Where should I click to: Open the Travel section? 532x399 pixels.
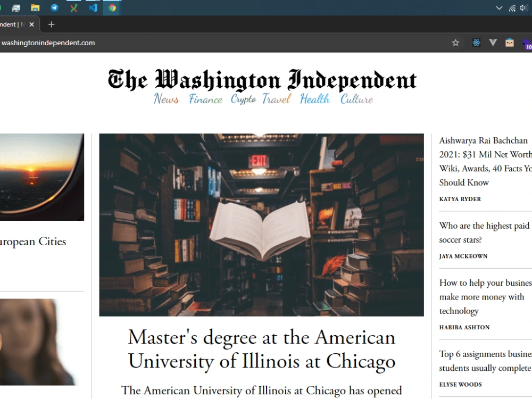(277, 99)
